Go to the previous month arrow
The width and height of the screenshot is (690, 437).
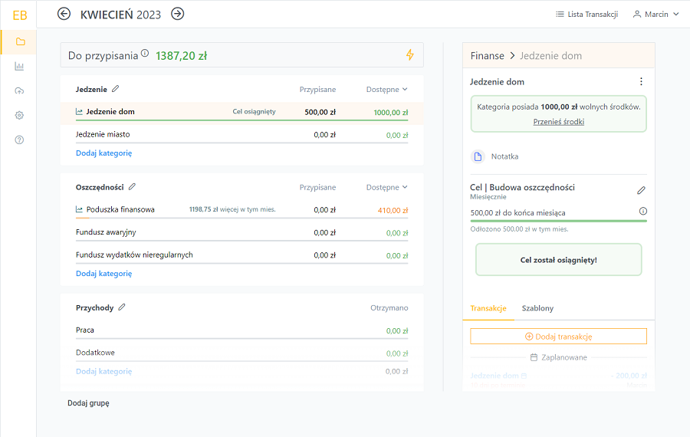coord(64,14)
